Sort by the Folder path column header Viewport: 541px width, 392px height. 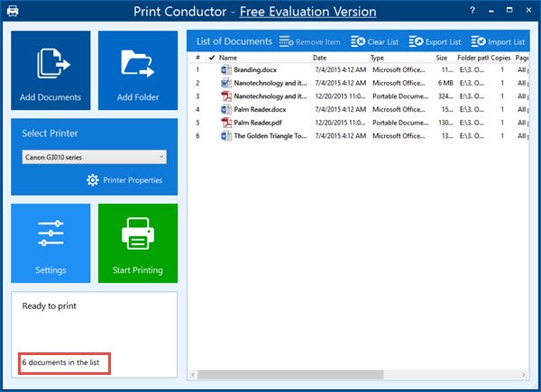coord(472,58)
